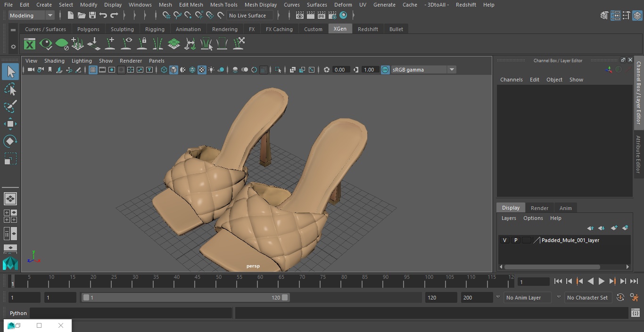
Task: Open the Redshift menu
Action: tap(466, 5)
